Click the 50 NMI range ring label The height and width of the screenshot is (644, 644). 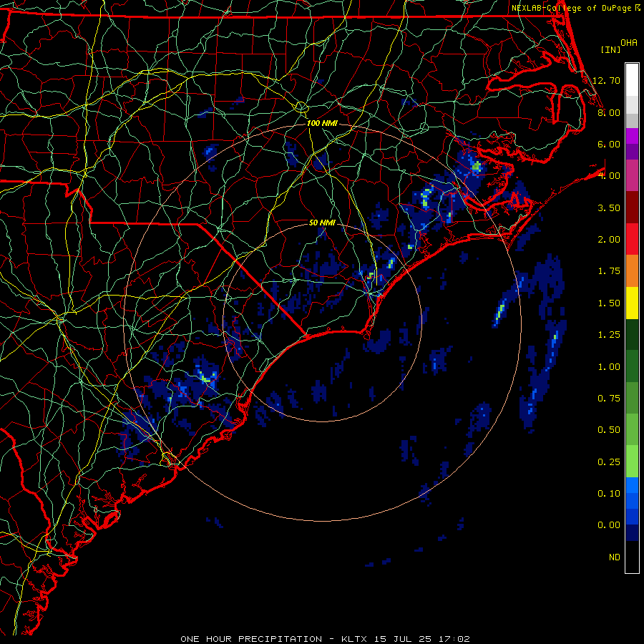pyautogui.click(x=322, y=223)
